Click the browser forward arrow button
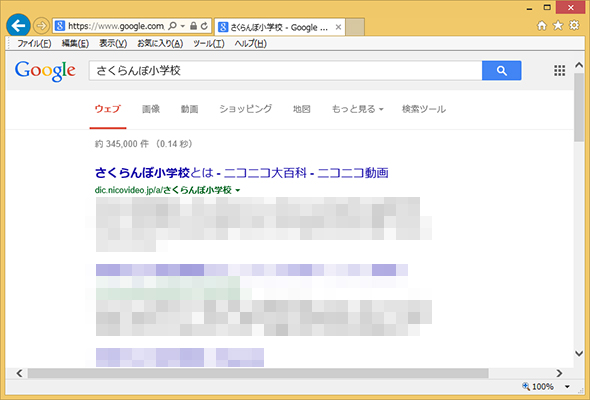The height and width of the screenshot is (400, 590). [x=41, y=26]
